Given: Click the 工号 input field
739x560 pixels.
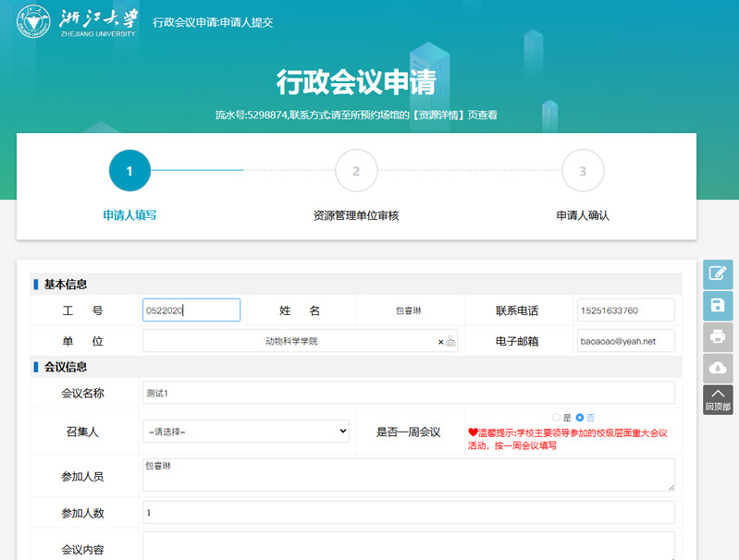Looking at the screenshot, I should coord(191,310).
